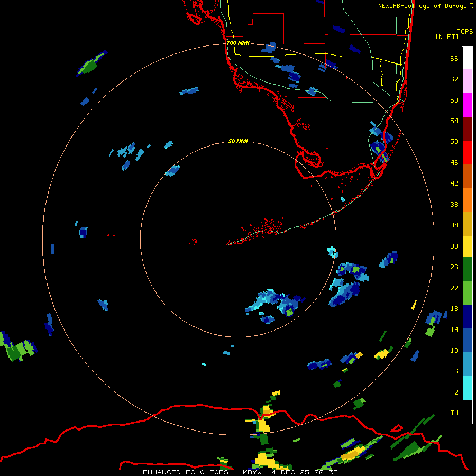Click the magenta swatch on the color scale
The height and width of the screenshot is (476, 476).
pos(467,105)
